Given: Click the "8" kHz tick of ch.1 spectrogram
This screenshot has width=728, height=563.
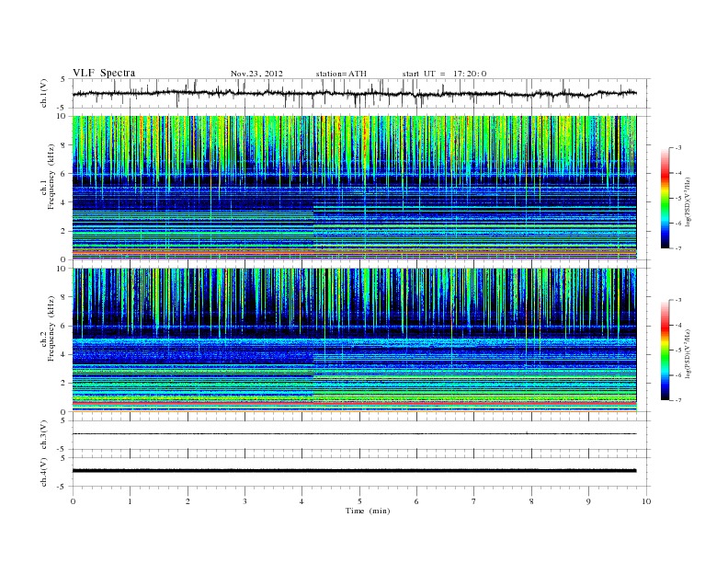Looking at the screenshot, I should click(63, 145).
